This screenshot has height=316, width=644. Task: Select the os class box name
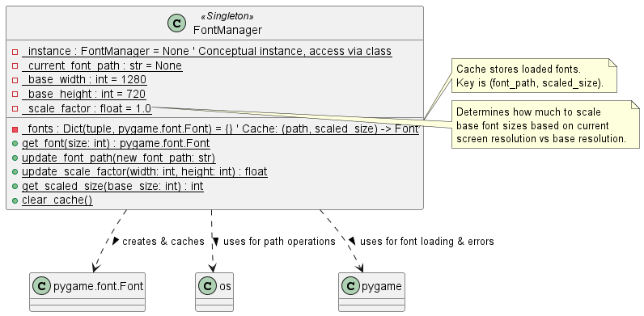pyautogui.click(x=225, y=286)
